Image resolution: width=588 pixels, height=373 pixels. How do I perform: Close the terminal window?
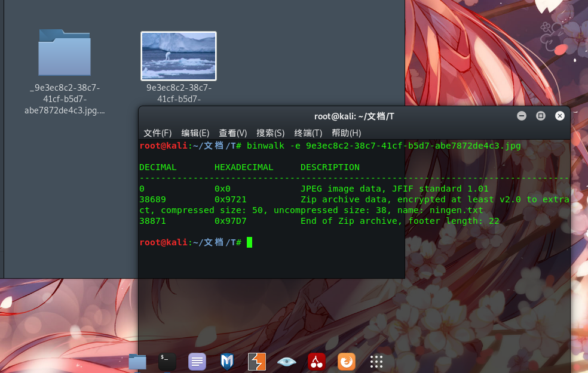pos(560,116)
